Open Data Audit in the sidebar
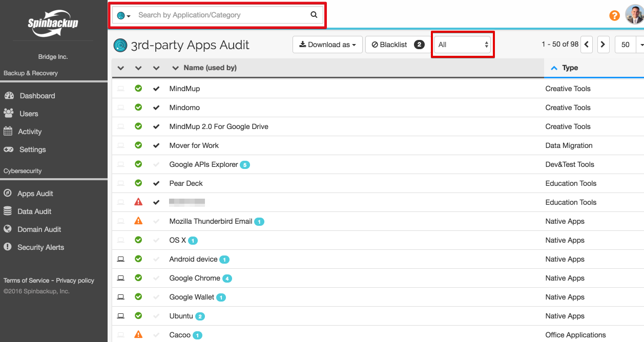The height and width of the screenshot is (342, 644). click(34, 211)
